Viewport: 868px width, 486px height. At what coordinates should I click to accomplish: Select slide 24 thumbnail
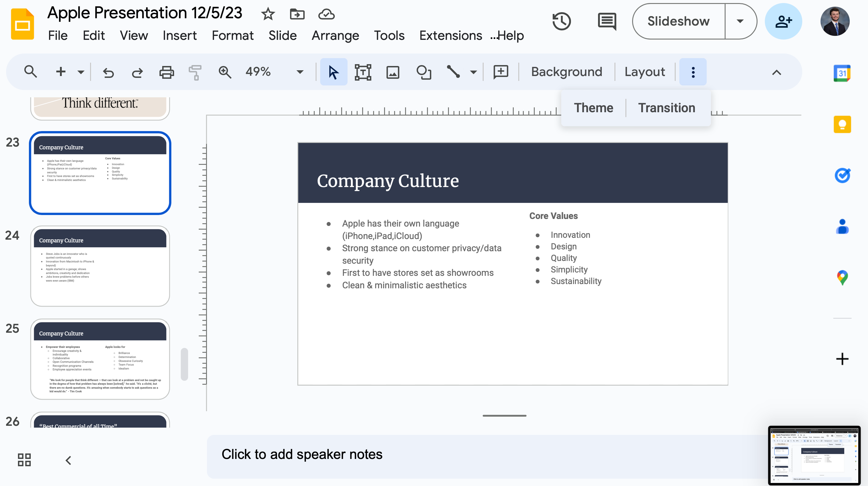coord(100,267)
